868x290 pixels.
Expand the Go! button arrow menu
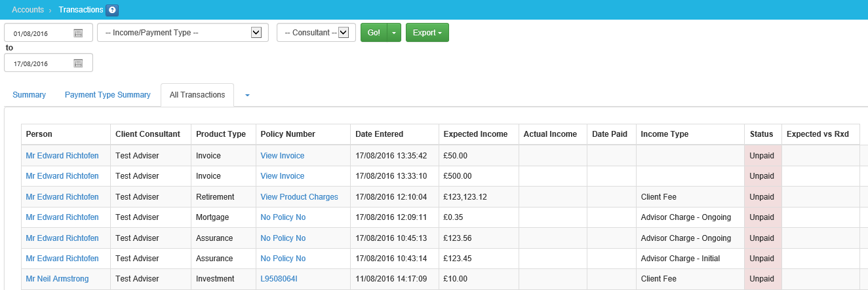click(x=394, y=33)
